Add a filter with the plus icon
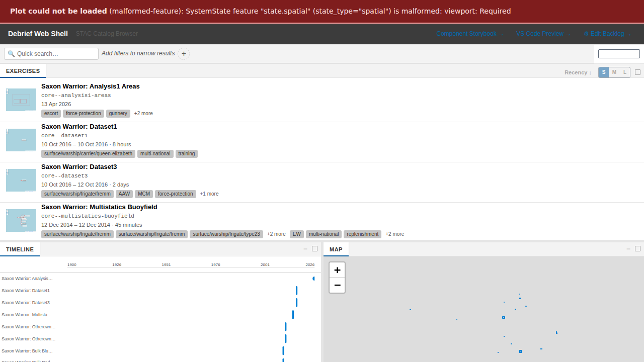This screenshot has width=644, height=362. coord(184,54)
